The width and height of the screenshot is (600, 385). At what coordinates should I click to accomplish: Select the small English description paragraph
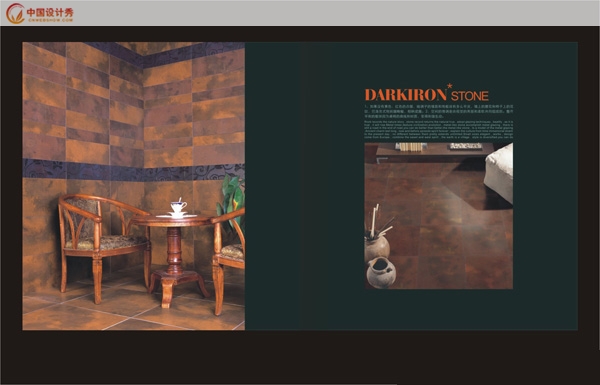[x=439, y=129]
